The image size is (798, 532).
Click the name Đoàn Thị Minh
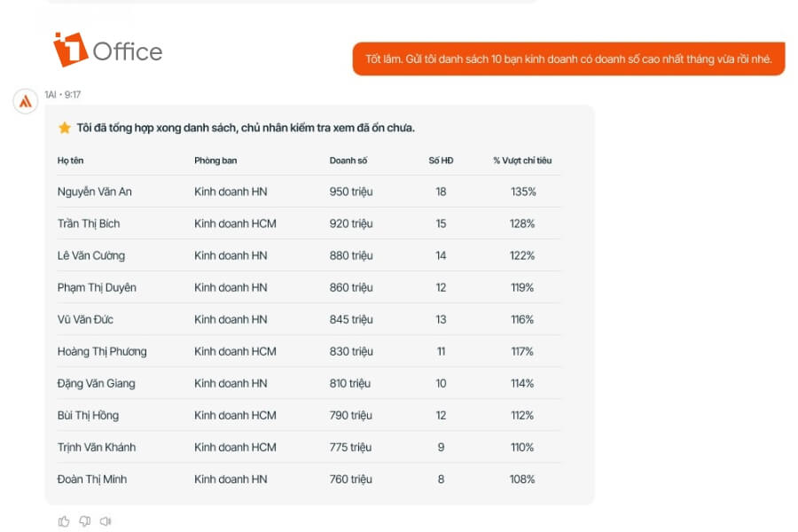[92, 479]
